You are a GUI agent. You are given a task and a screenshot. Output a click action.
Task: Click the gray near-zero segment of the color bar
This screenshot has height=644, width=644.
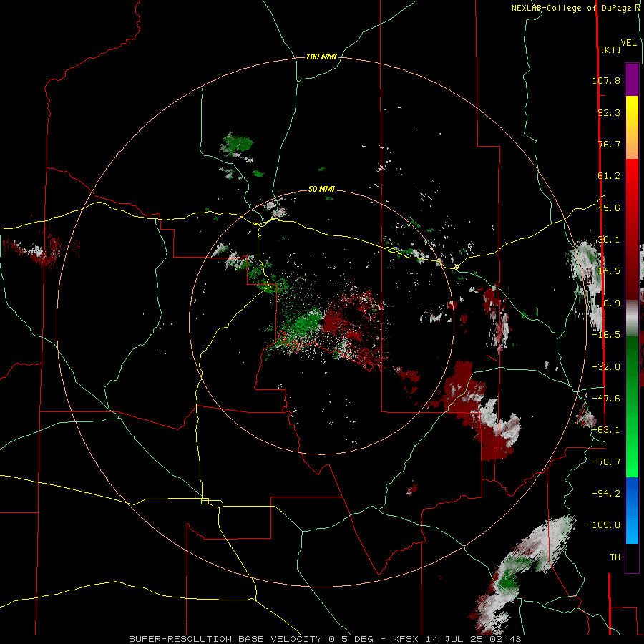(632, 318)
